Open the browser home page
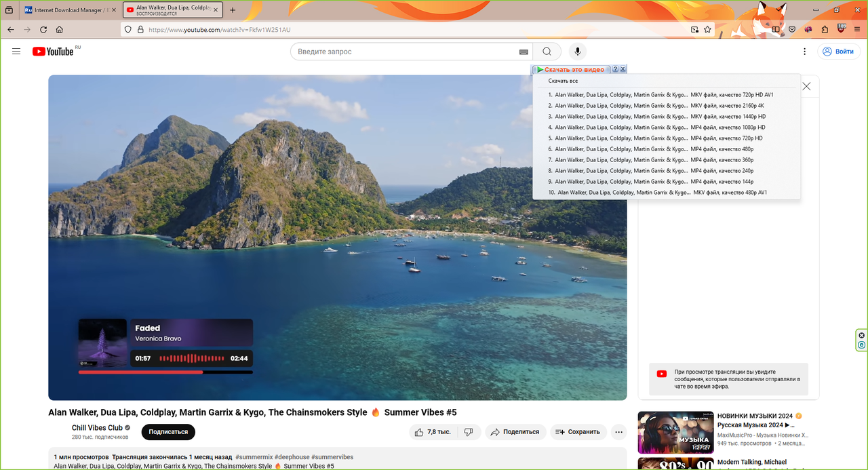Viewport: 868px width, 470px height. [x=60, y=30]
